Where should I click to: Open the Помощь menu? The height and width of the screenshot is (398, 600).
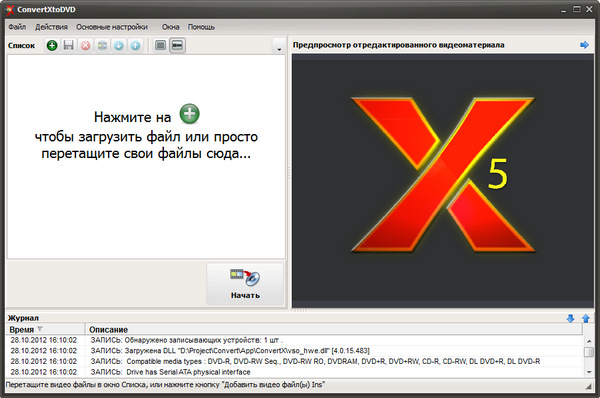[x=201, y=27]
